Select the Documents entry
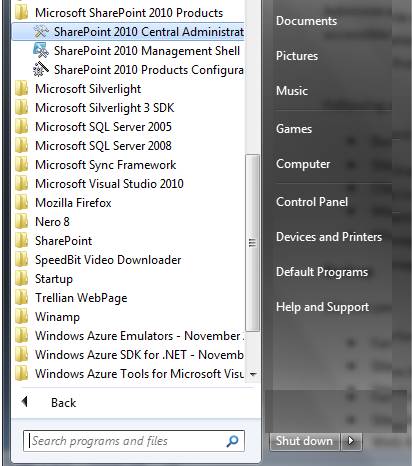 306,21
